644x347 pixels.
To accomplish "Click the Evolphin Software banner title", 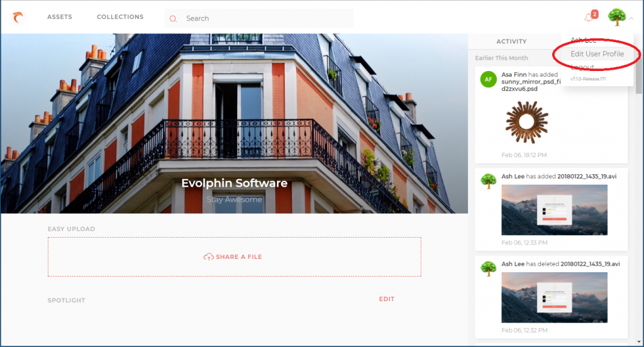I will (x=235, y=183).
